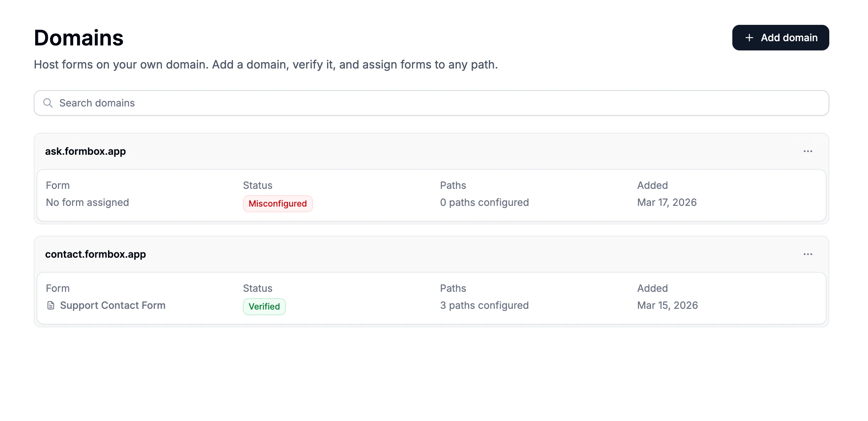This screenshot has width=868, height=421.
Task: Click the Verified status badge
Action: (x=264, y=307)
